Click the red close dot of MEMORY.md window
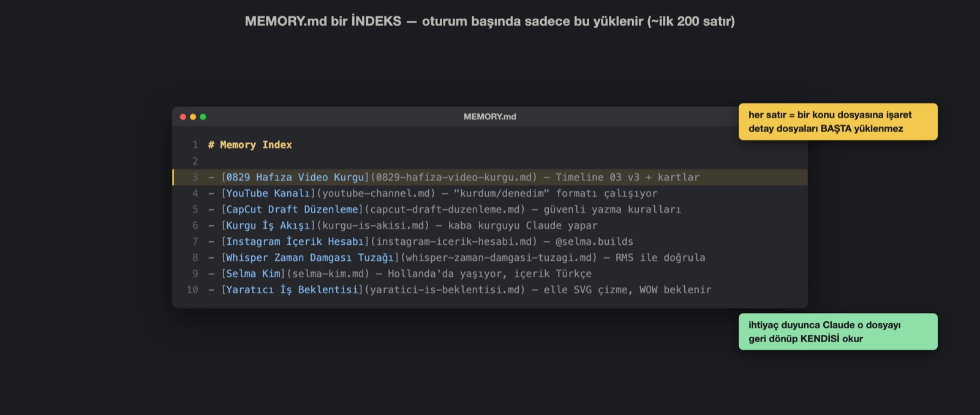Viewport: 980px width, 415px height. [183, 117]
